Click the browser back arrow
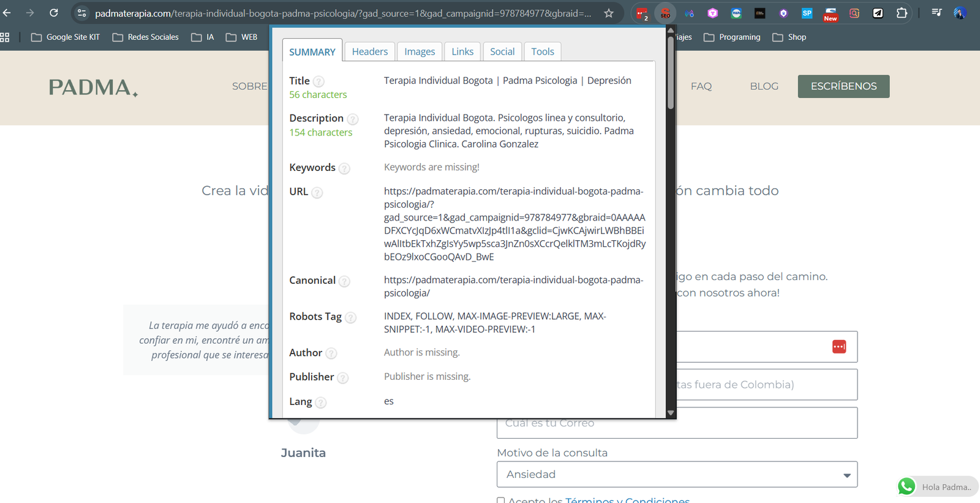The height and width of the screenshot is (503, 980). click(x=7, y=13)
